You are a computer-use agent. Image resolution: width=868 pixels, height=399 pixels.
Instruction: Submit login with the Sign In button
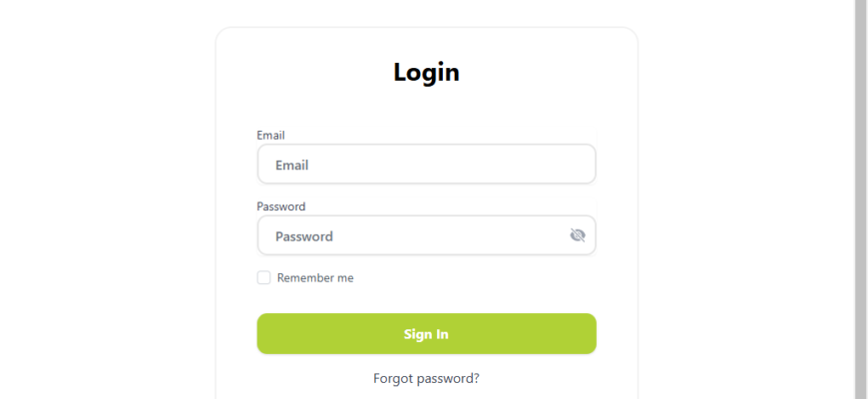click(426, 334)
